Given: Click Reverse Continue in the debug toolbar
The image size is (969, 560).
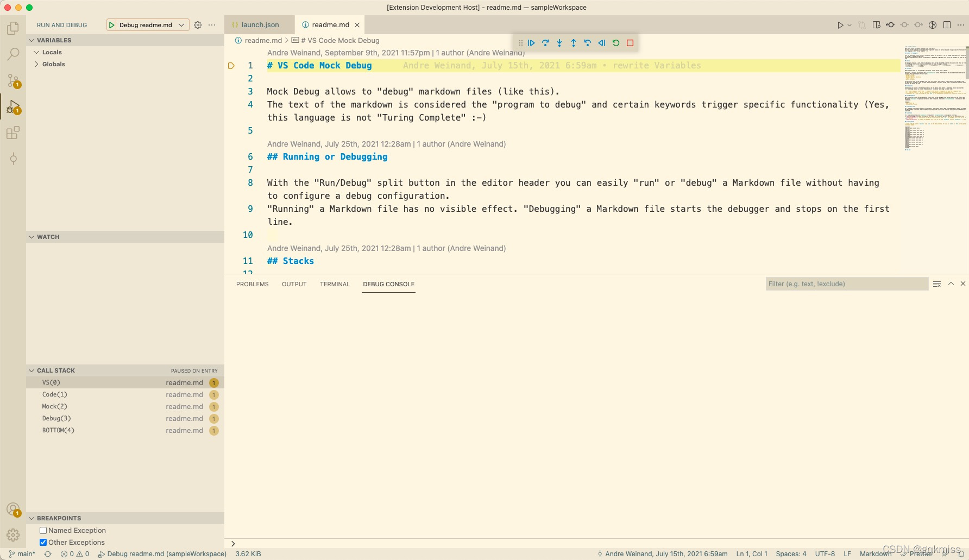Looking at the screenshot, I should click(x=602, y=43).
